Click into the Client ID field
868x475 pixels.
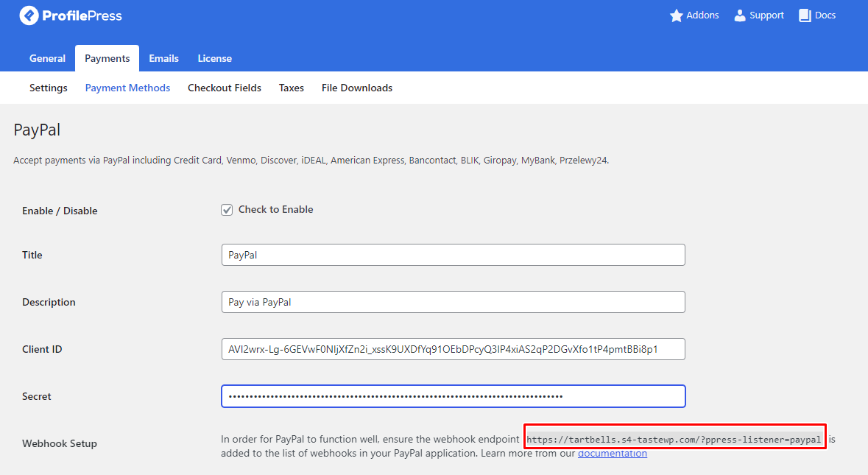(x=453, y=349)
